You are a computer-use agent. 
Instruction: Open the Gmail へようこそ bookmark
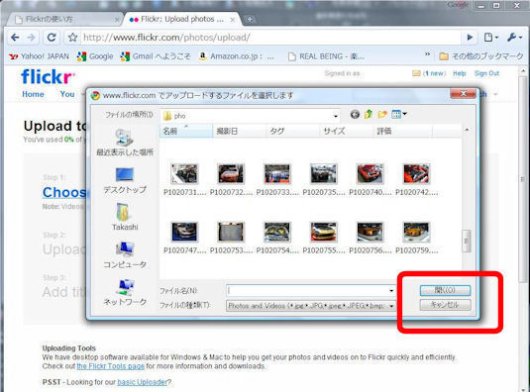155,56
